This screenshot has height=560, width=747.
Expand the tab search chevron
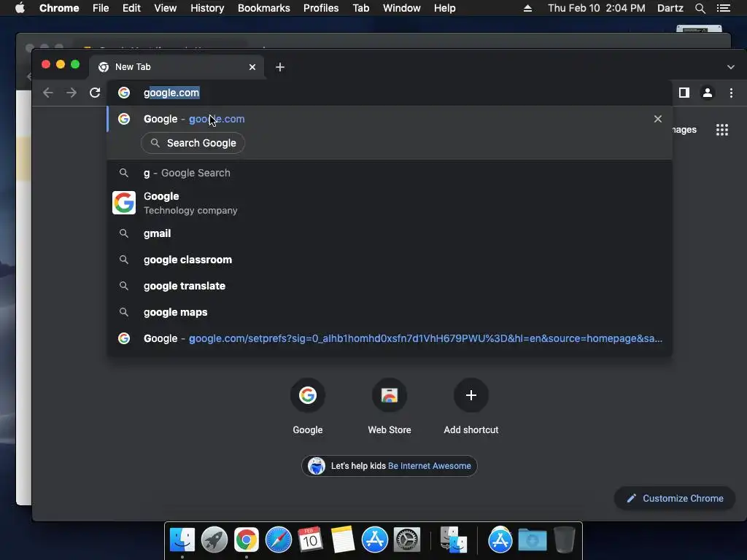click(x=731, y=67)
